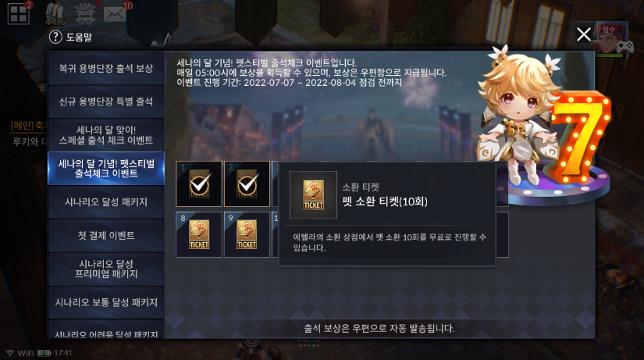Open 신규 용병단장 특별 출석 tab
The height and width of the screenshot is (360, 644).
pyautogui.click(x=106, y=102)
